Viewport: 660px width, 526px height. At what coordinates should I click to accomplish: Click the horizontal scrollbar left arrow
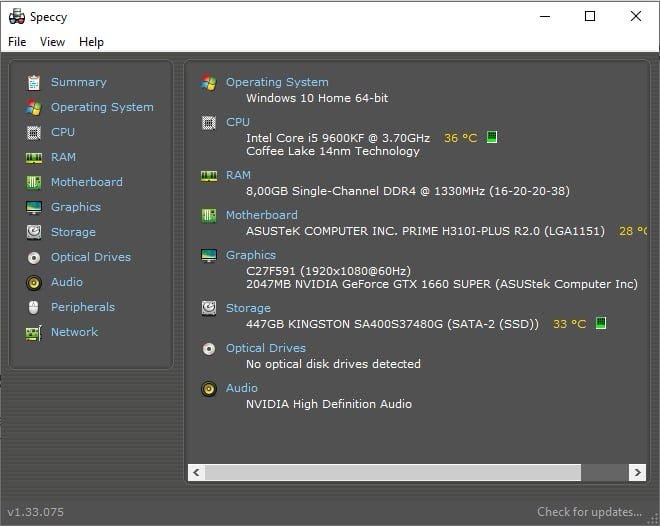pos(197,472)
